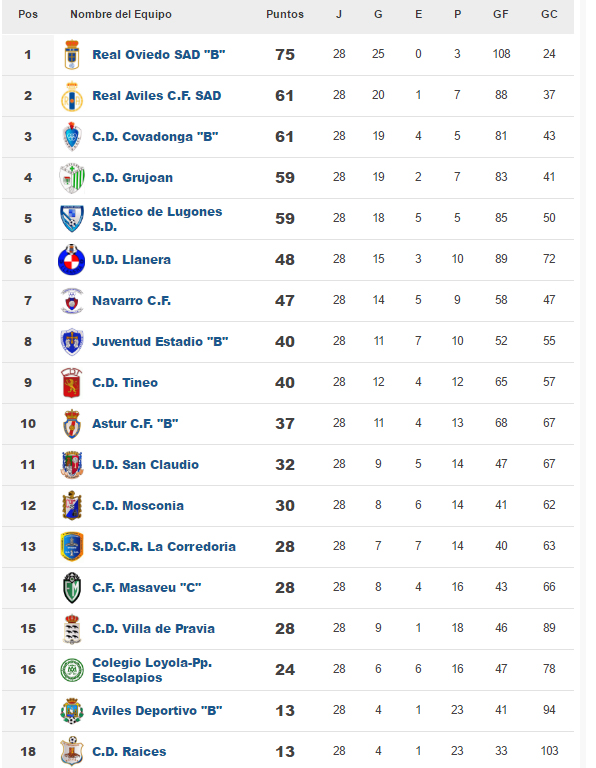Click the C.D. Grujoan green striped crest

(x=72, y=178)
